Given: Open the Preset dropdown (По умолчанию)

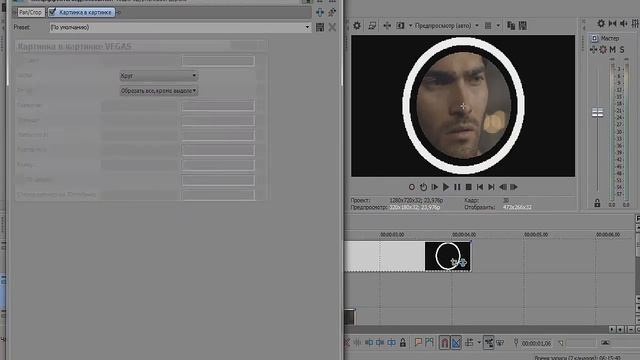Looking at the screenshot, I should (180, 27).
